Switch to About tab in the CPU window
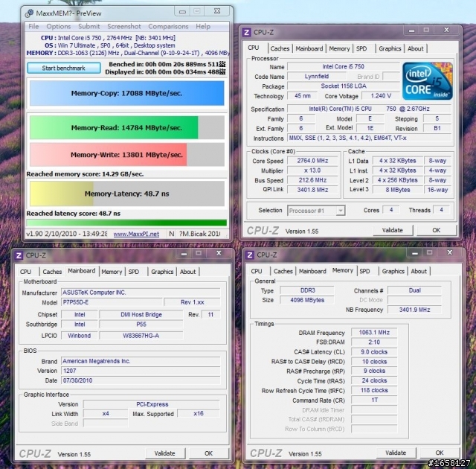This screenshot has height=469, width=476. pos(416,48)
